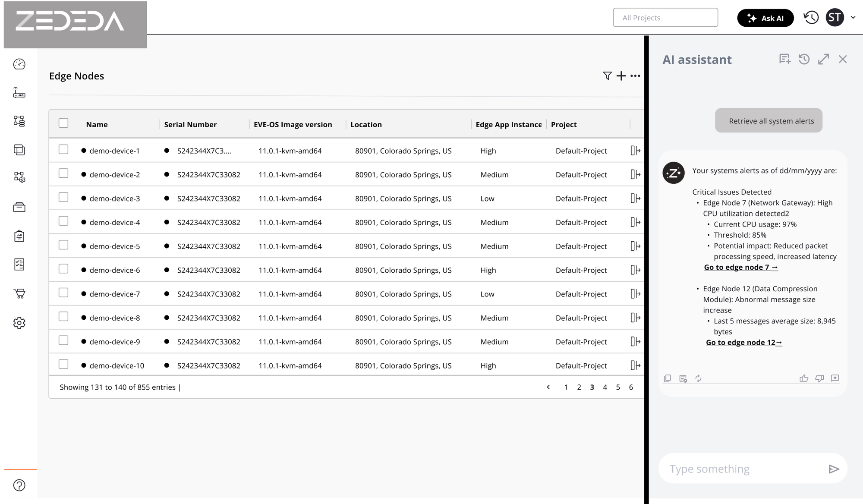The image size is (863, 504).
Task: Click the shopping cart marketplace sidebar icon
Action: [x=19, y=294]
